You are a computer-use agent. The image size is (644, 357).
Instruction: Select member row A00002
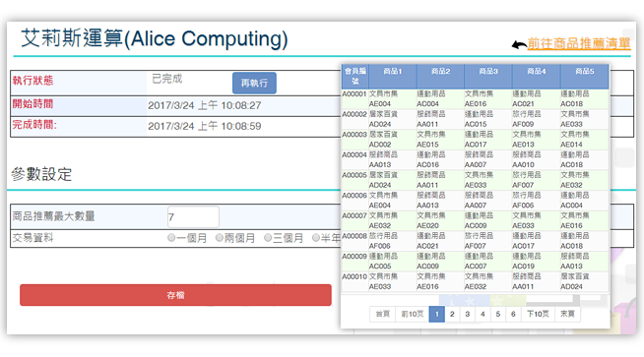475,119
